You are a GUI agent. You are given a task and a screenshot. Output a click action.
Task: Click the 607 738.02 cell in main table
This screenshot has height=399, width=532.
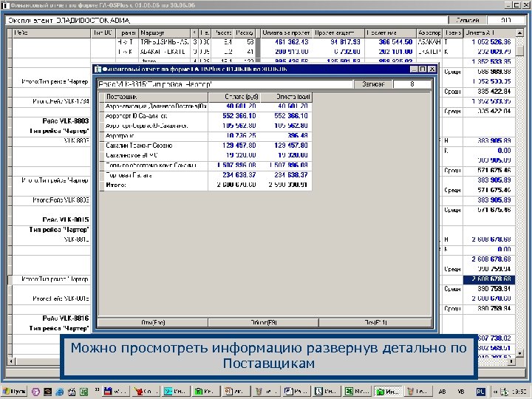click(494, 338)
